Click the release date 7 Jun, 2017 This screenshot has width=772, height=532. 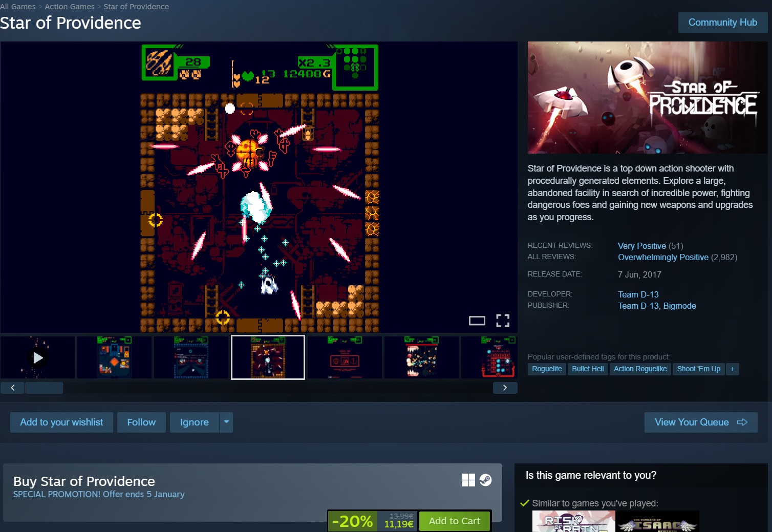pos(639,274)
